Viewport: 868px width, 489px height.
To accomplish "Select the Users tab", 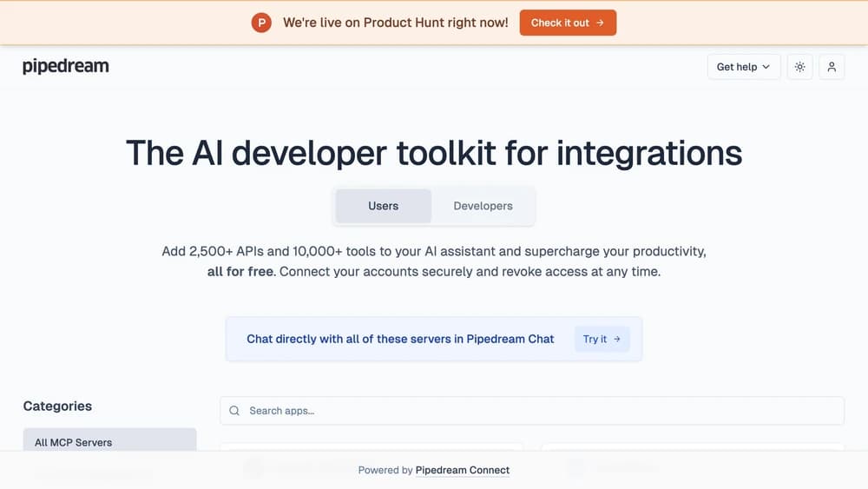I will pos(383,206).
